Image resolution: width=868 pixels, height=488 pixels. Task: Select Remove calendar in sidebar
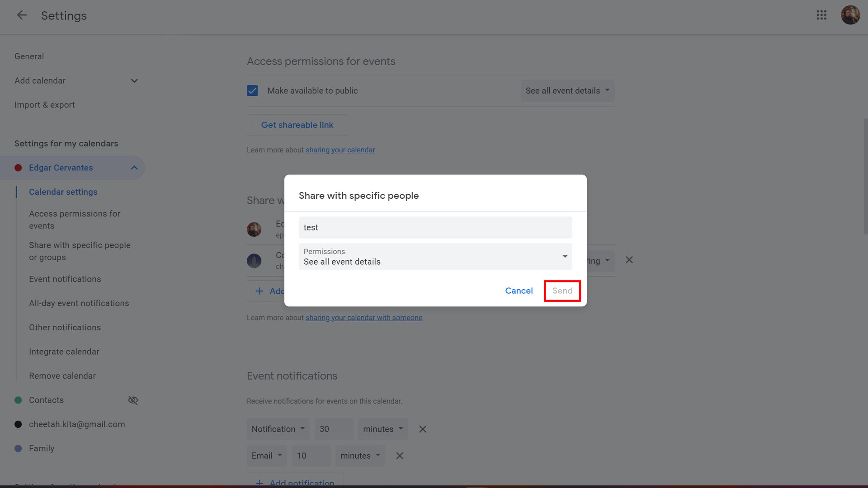pyautogui.click(x=62, y=376)
